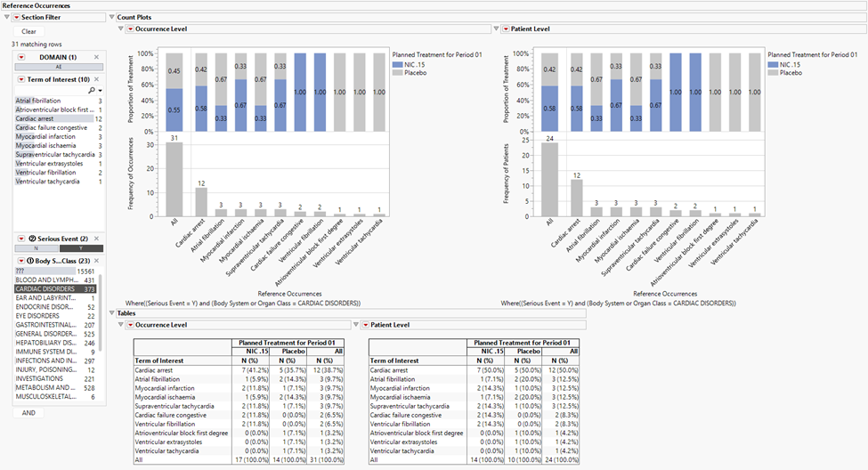The image size is (868, 470).
Task: Remove the Term of Interest filter
Action: pos(96,79)
